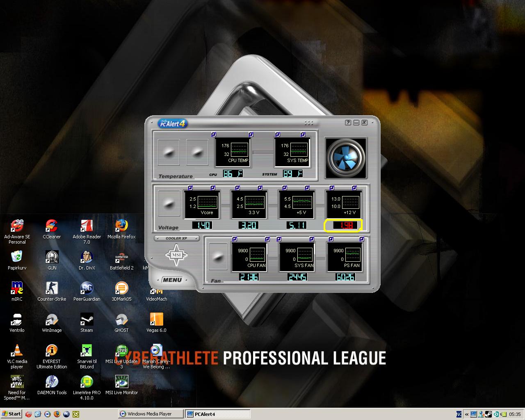
Task: Select the GUN desktop icon
Action: click(x=52, y=260)
